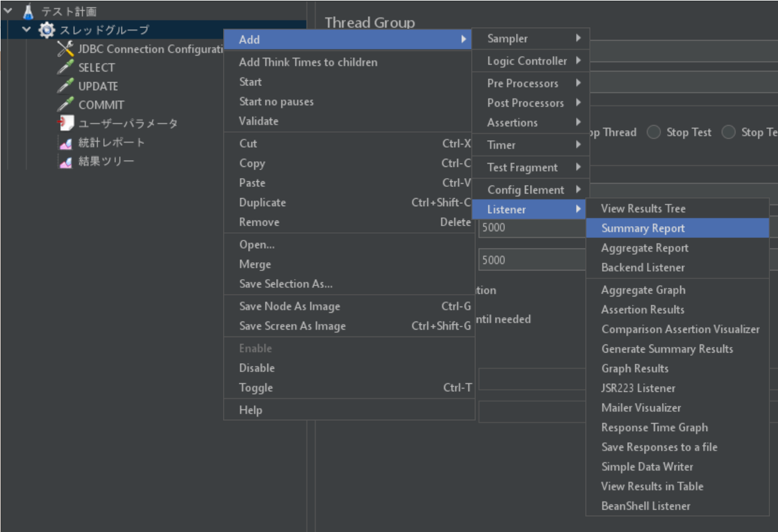Choose Paste in the context menu
Screen dimensions: 778x532
[x=348, y=183]
